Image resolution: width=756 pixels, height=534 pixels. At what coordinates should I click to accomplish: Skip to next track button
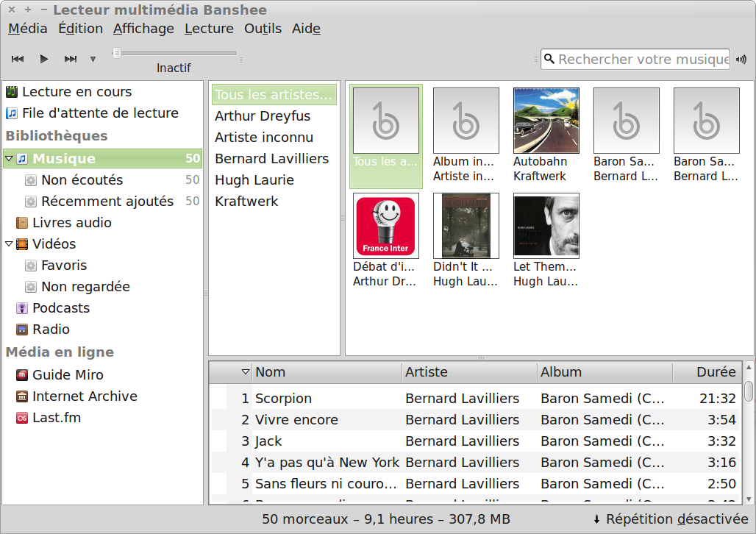coord(71,59)
